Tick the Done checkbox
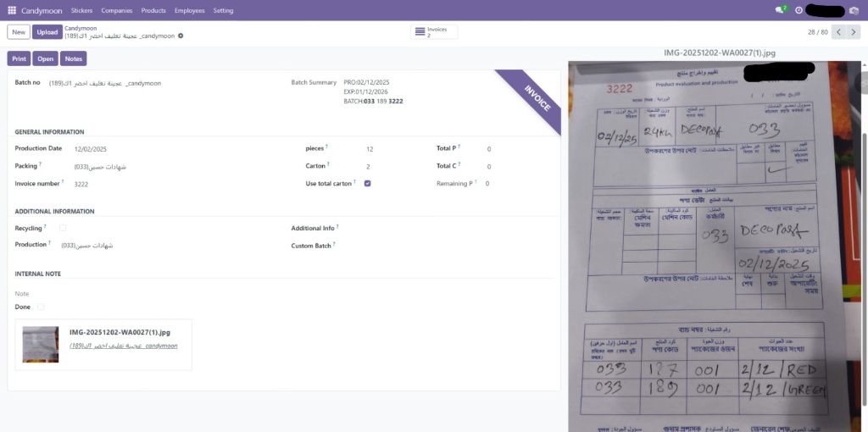Viewport: 868px width, 432px height. coord(41,307)
